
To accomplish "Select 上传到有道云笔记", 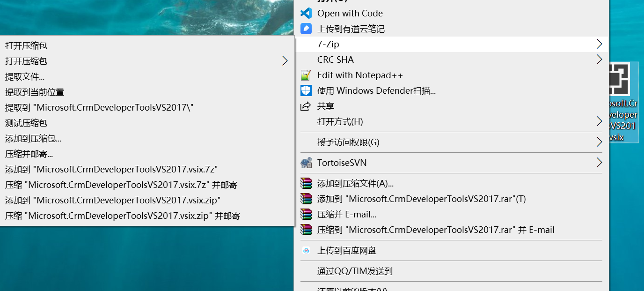I will pyautogui.click(x=452, y=29).
